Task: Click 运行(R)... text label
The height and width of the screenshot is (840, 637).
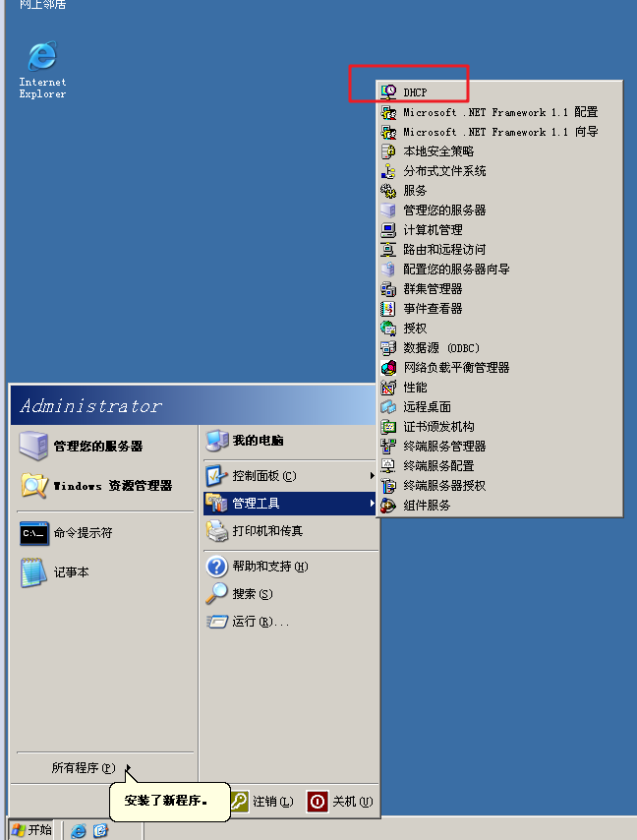Action: tap(261, 622)
